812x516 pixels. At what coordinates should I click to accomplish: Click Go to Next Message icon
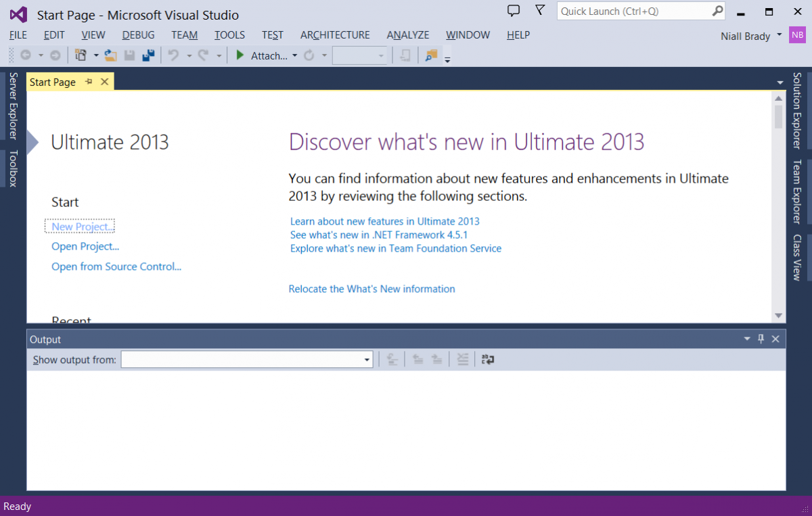[437, 360]
